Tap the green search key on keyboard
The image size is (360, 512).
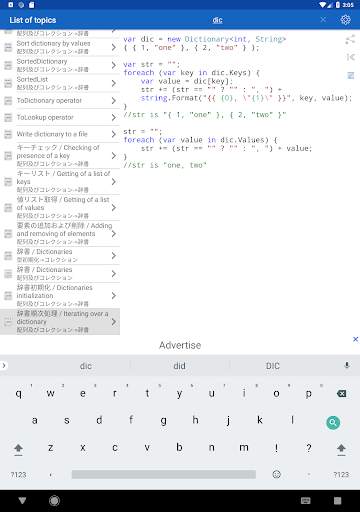[x=333, y=423]
